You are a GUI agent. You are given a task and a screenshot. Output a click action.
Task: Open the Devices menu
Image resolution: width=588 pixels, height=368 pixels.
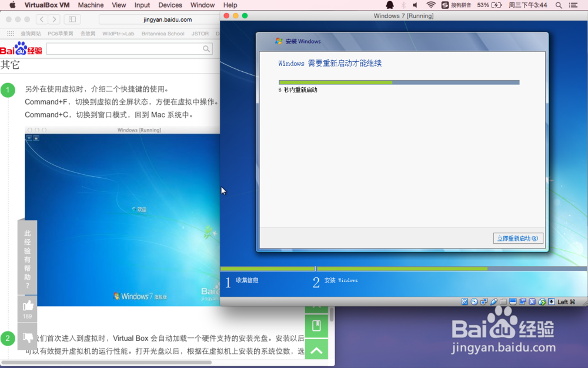pos(170,5)
